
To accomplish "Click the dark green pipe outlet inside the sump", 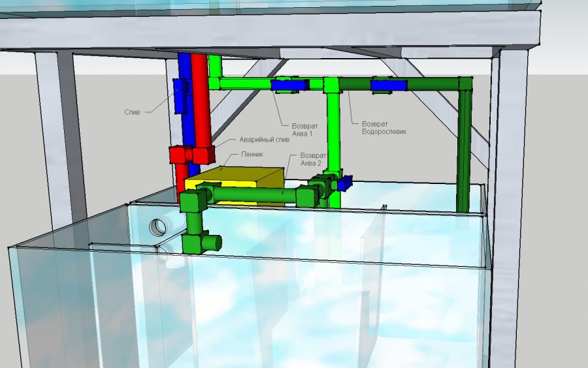I will 210,242.
